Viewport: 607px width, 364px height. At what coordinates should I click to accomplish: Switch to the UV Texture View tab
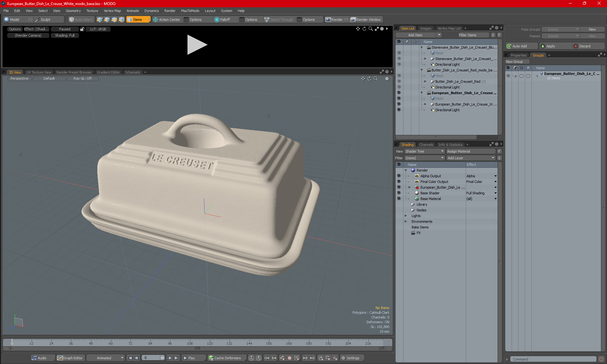(39, 72)
